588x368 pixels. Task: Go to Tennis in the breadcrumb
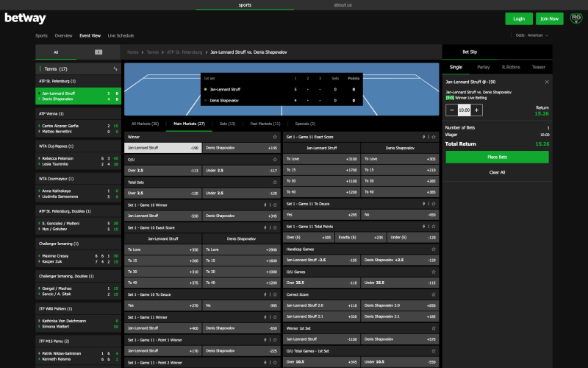(153, 52)
